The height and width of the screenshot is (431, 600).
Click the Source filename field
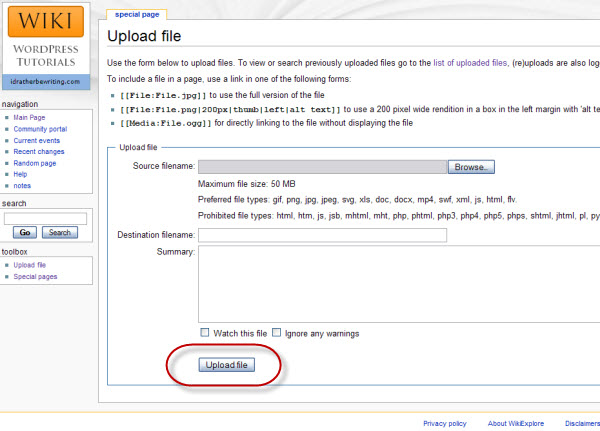(x=322, y=167)
